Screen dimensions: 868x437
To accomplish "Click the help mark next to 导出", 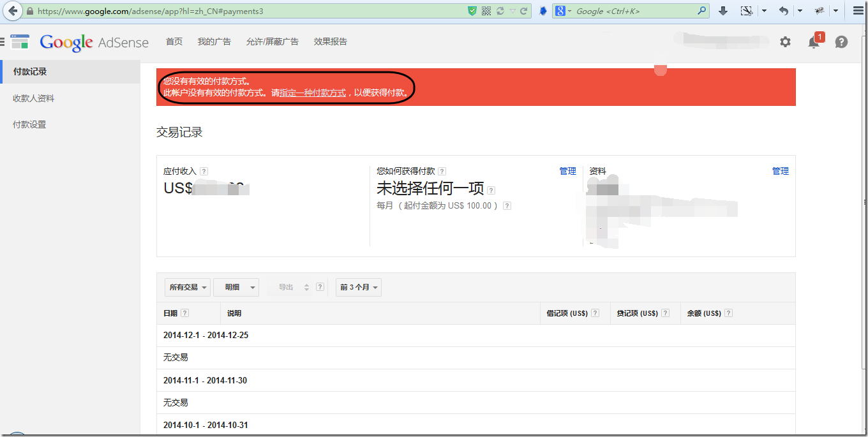I will (320, 287).
